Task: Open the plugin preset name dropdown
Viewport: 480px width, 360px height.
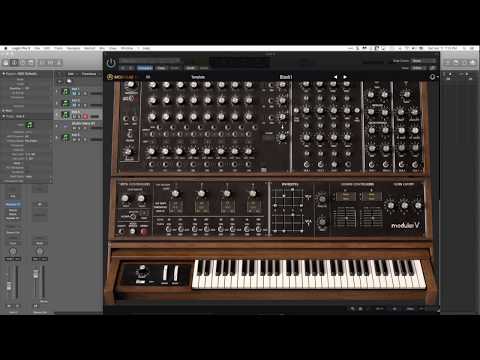Action: (150, 61)
